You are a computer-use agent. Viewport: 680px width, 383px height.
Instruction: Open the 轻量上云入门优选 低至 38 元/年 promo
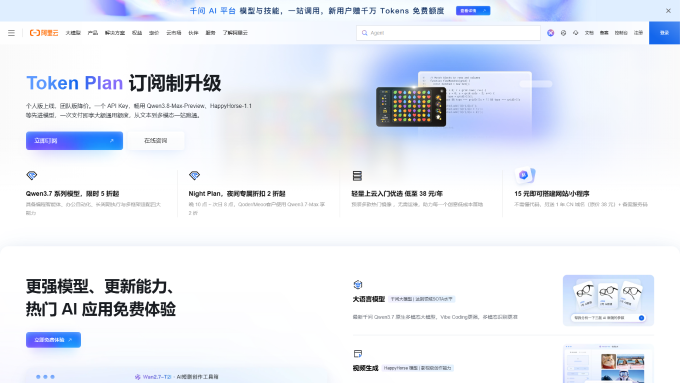(397, 193)
